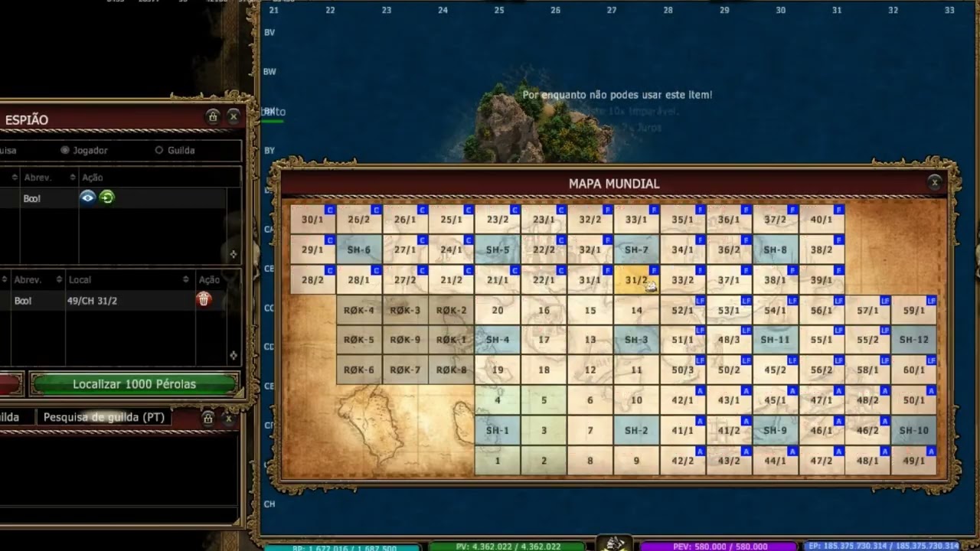The image size is (980, 551).
Task: Select map 49/1 on world map
Action: [914, 461]
